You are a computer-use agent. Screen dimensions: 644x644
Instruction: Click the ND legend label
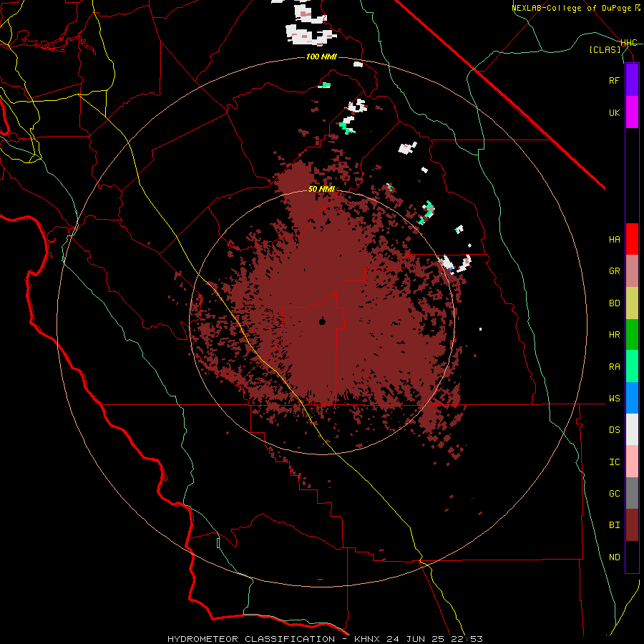[x=614, y=557]
